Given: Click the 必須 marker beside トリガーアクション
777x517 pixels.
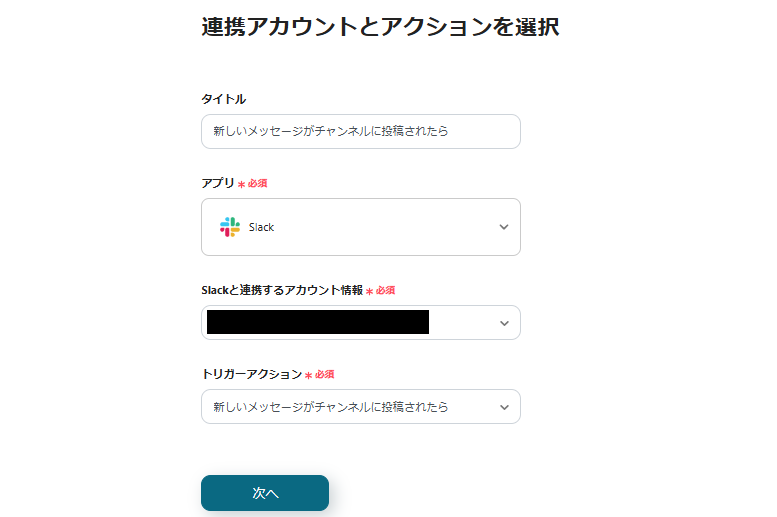Looking at the screenshot, I should (x=324, y=374).
